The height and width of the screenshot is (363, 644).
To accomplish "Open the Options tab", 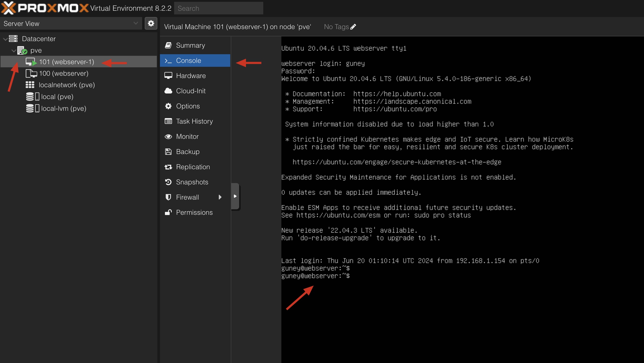I will [195, 106].
